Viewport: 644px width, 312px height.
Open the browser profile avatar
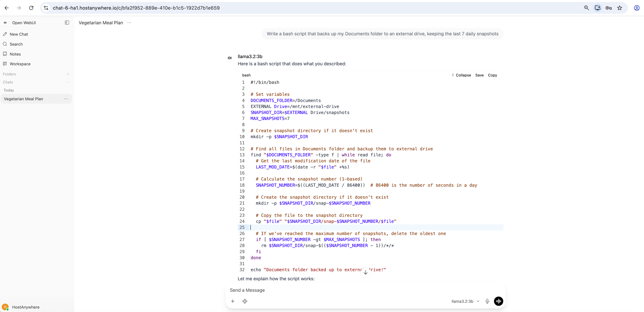(x=636, y=8)
